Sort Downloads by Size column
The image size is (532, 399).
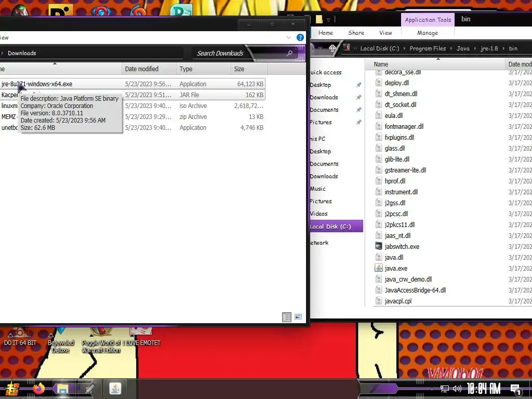pyautogui.click(x=249, y=69)
